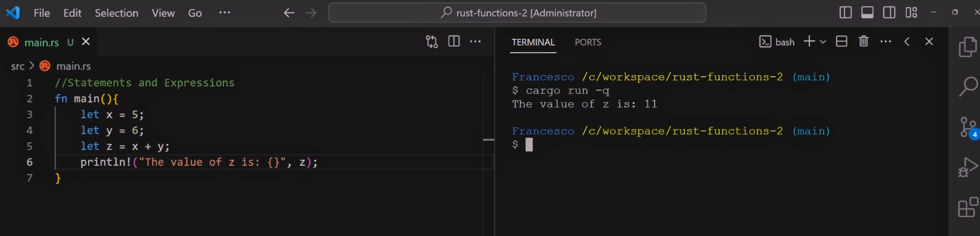Click the 'fn main(){' line of code
Viewport: 980px width, 236px height.
point(87,99)
